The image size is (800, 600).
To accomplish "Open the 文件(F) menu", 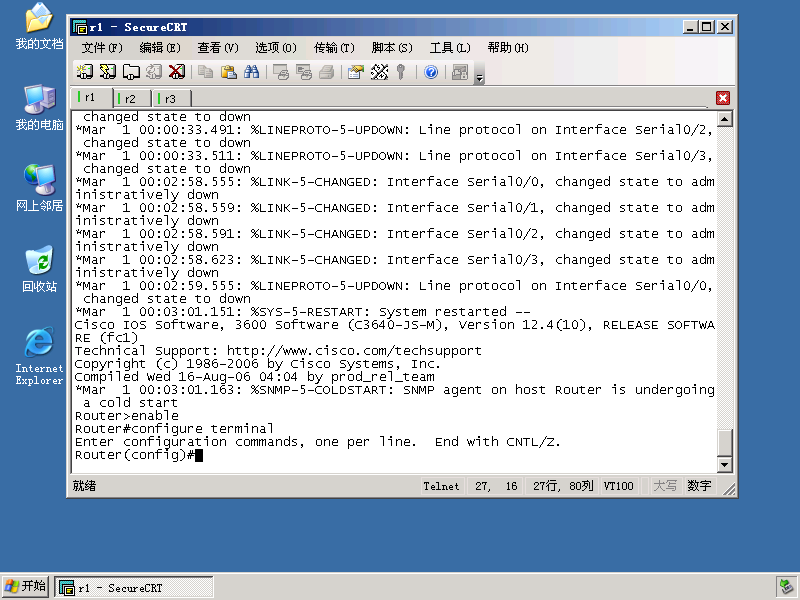I will click(x=102, y=48).
